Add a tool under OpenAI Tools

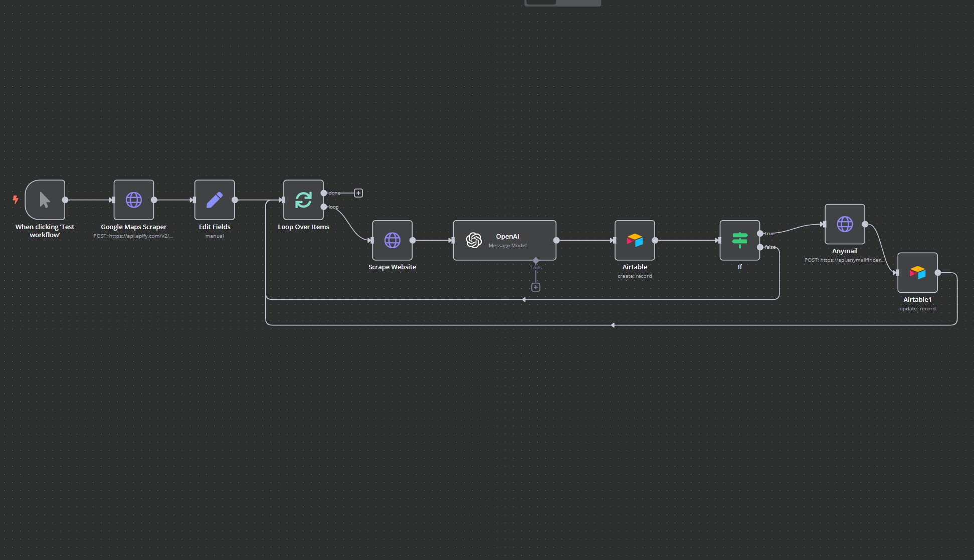click(536, 287)
